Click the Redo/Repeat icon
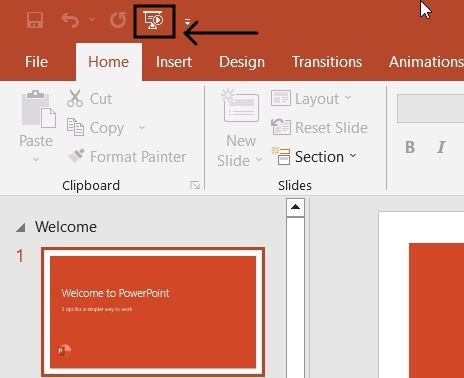464x378 pixels. (x=118, y=20)
